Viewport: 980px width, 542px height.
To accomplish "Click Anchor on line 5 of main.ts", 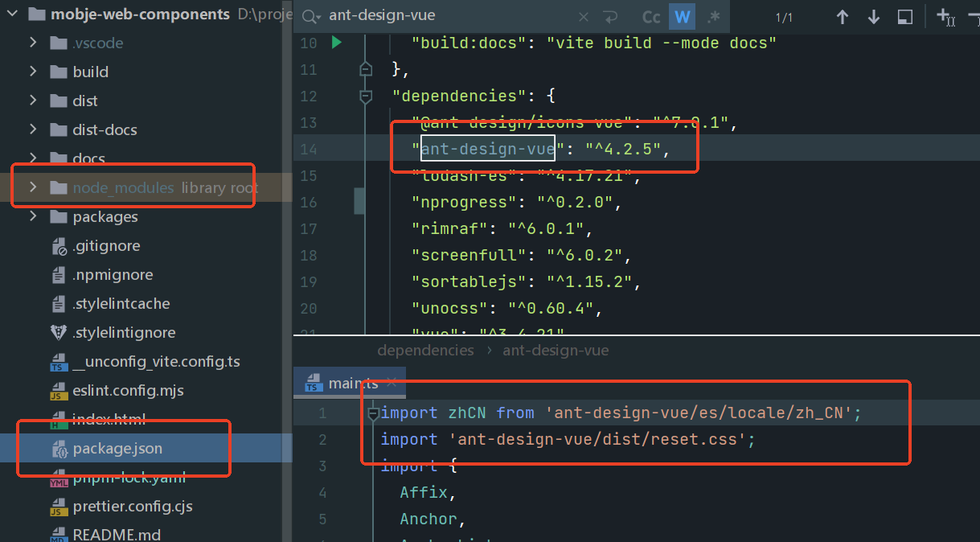I will [429, 519].
